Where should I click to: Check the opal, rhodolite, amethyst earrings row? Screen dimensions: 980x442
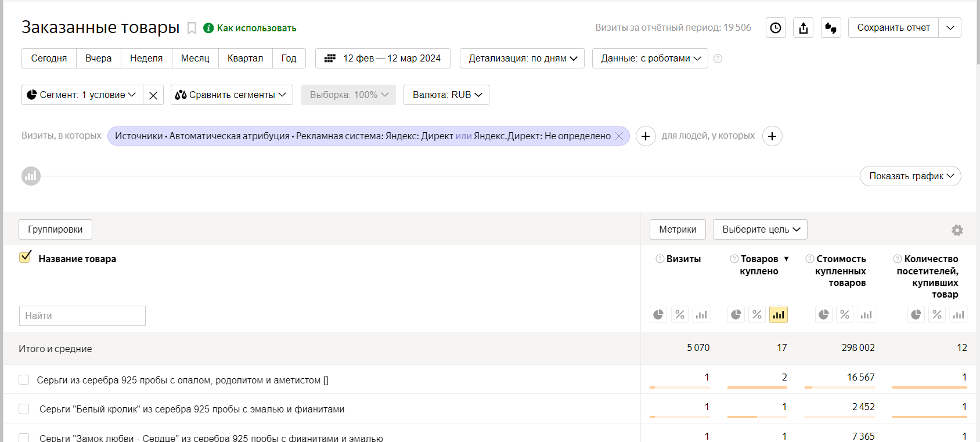[24, 380]
